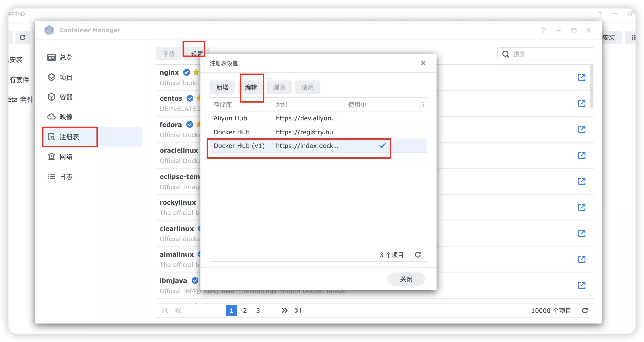Close the 注册表设置 dialog with X
Image resolution: width=644 pixels, height=342 pixels.
tap(423, 63)
